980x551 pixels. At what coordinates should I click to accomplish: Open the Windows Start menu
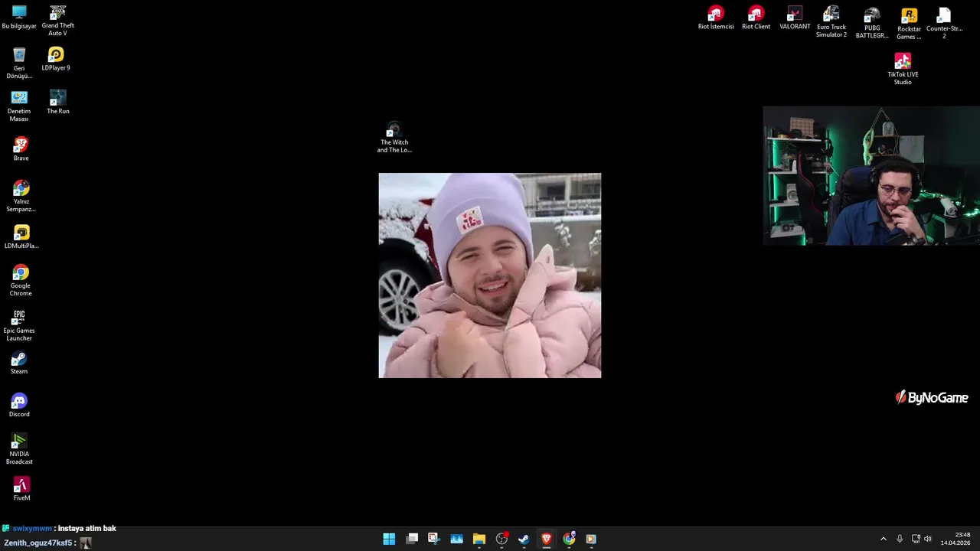[x=389, y=539]
